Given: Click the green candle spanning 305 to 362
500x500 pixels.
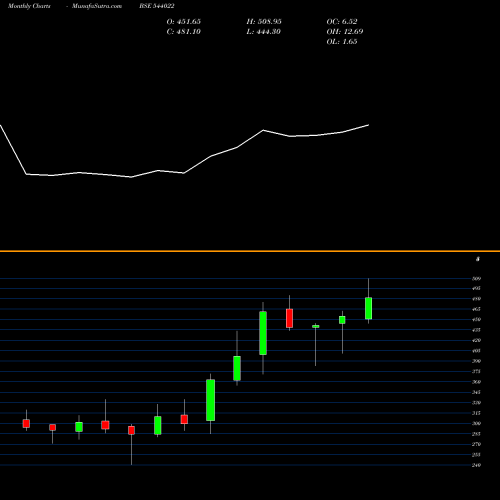Looking at the screenshot, I should 210,400.
